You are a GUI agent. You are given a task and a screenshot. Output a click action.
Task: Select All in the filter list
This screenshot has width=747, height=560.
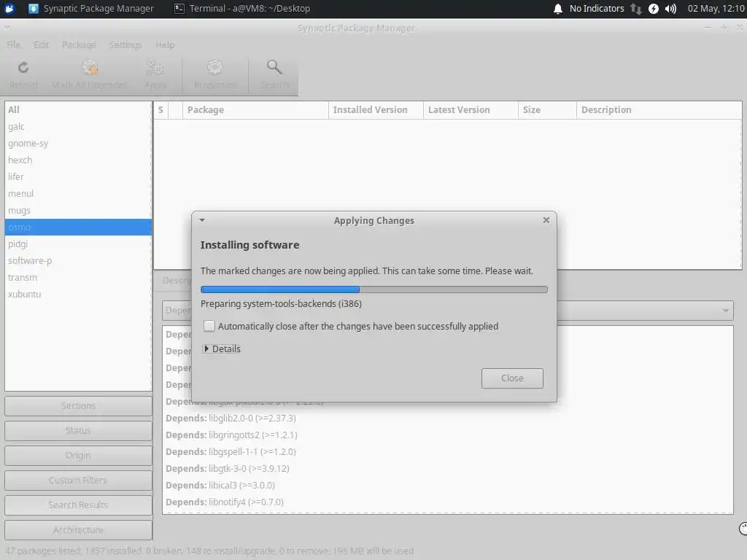(78, 109)
